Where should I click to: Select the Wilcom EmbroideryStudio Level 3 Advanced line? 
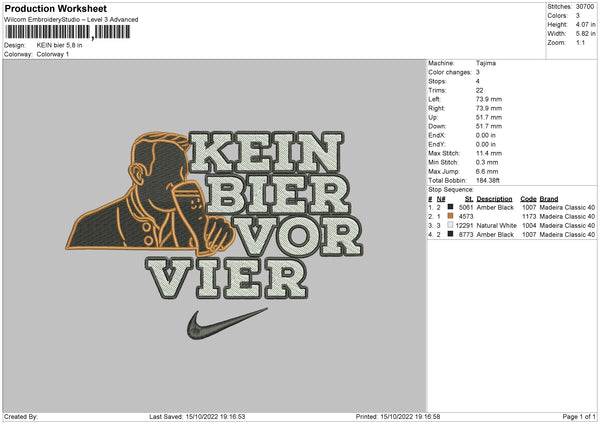tap(71, 20)
